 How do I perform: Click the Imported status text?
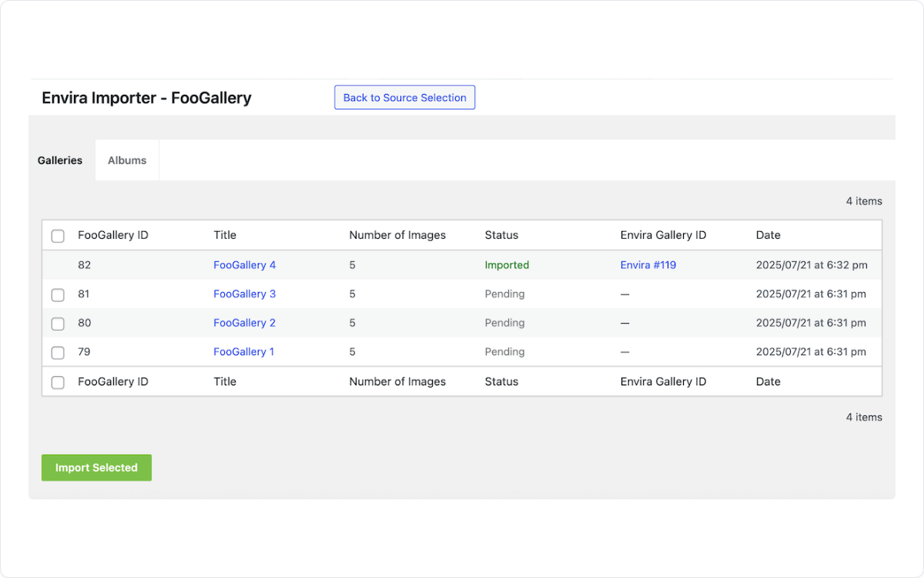[x=507, y=265]
